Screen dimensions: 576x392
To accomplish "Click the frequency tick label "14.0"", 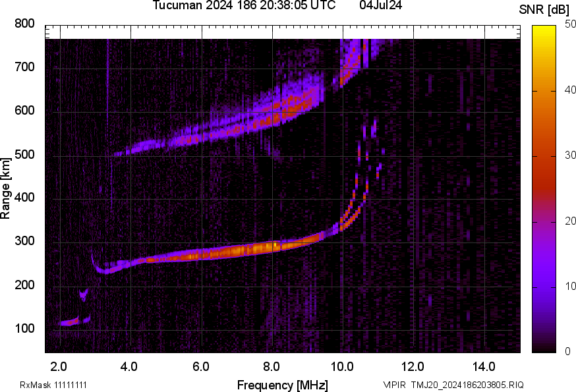I will (484, 366).
